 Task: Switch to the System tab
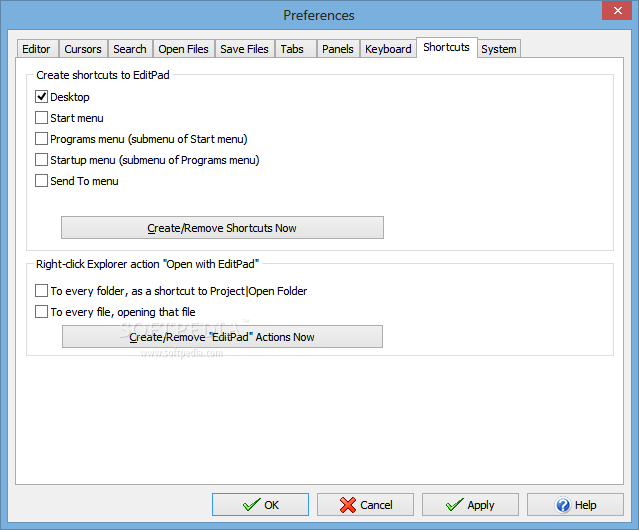(x=499, y=49)
